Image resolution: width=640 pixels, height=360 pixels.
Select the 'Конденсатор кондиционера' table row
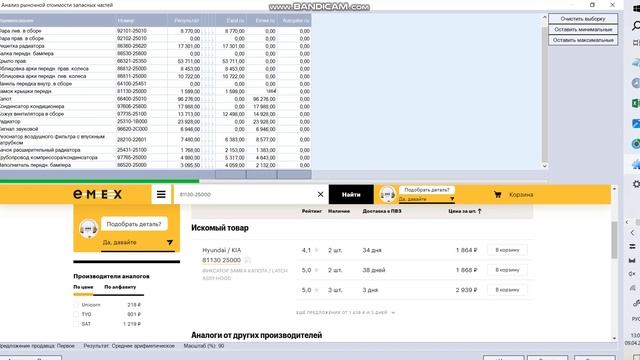(155, 106)
